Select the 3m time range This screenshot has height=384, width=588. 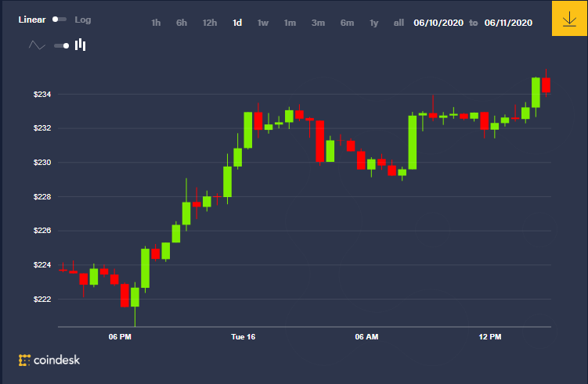coord(318,23)
